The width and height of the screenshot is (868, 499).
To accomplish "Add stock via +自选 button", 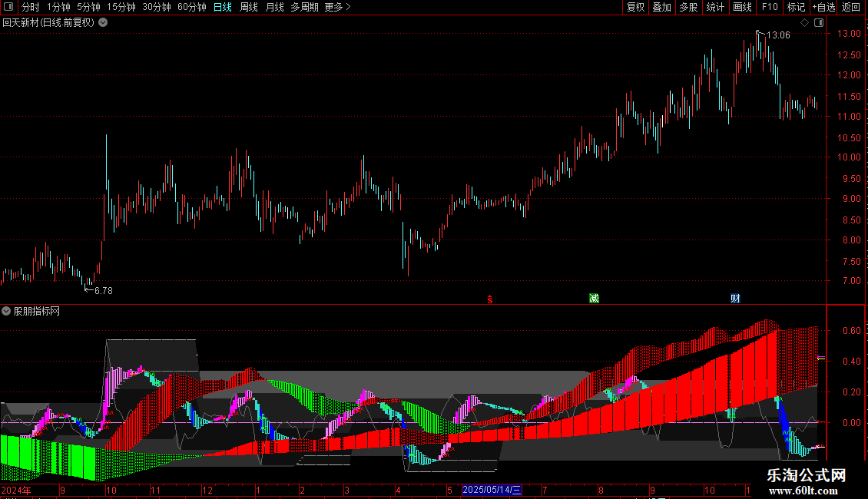I will (x=823, y=7).
